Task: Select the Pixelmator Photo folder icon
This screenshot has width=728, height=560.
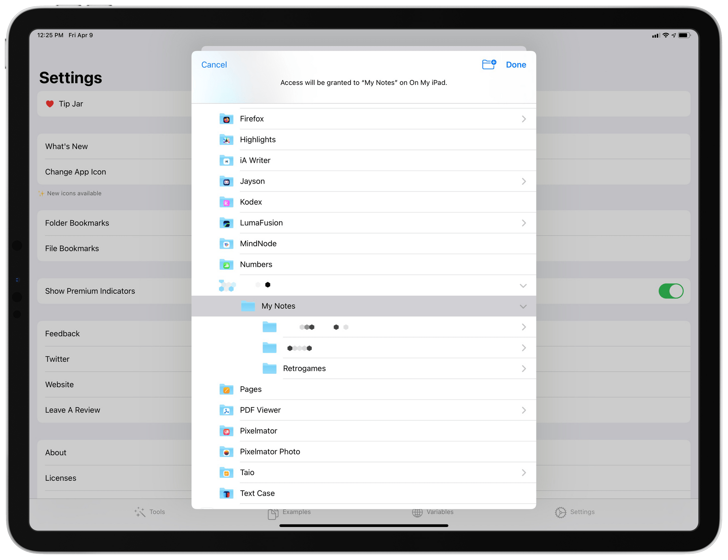Action: click(226, 452)
